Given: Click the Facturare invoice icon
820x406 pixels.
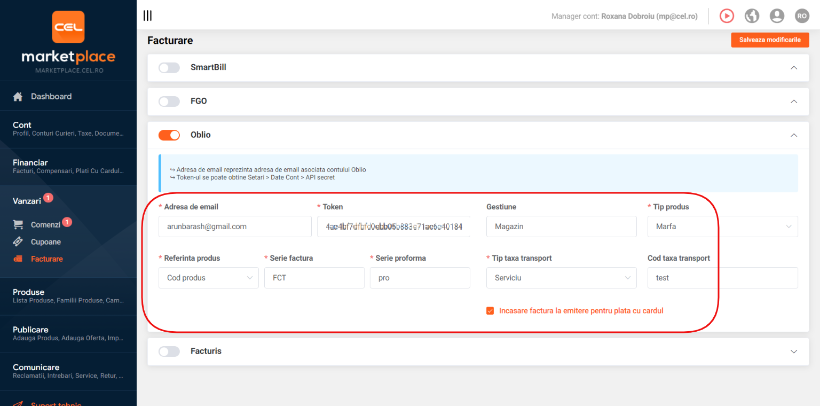Looking at the screenshot, I should (18, 259).
